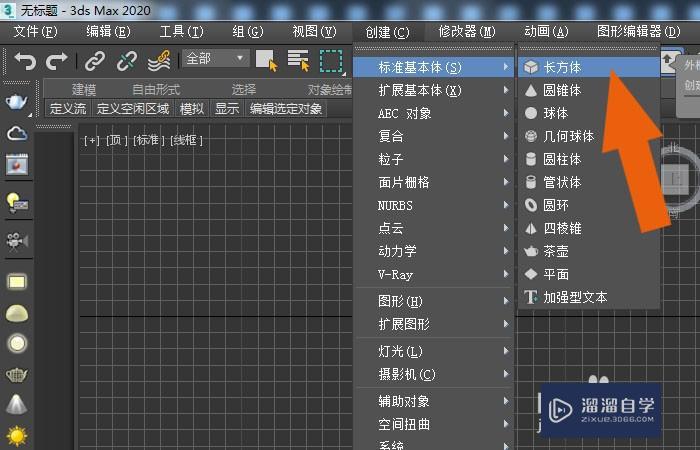Screen dimensions: 700x450
Task: Choose 四棱锥 pyramid primitive
Action: (589, 228)
